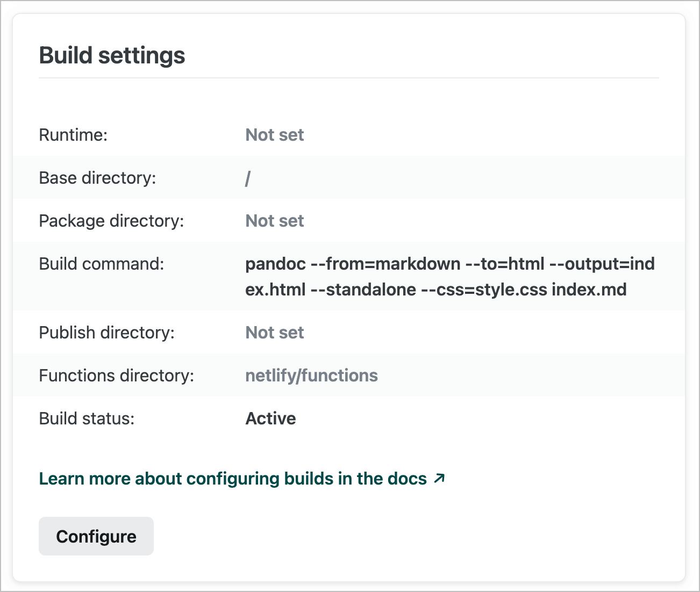Click the Base directory row label
Screen dimensions: 700x592
97,178
